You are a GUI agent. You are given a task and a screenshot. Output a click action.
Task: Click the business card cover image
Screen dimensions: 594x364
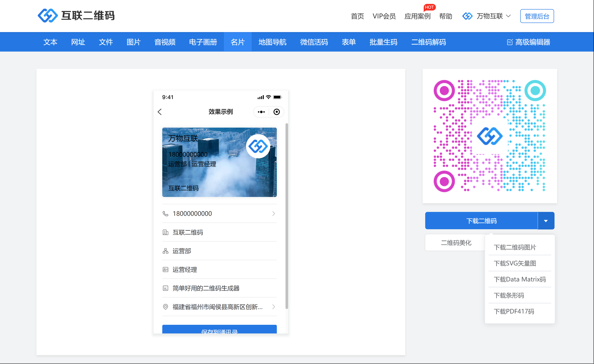click(219, 162)
